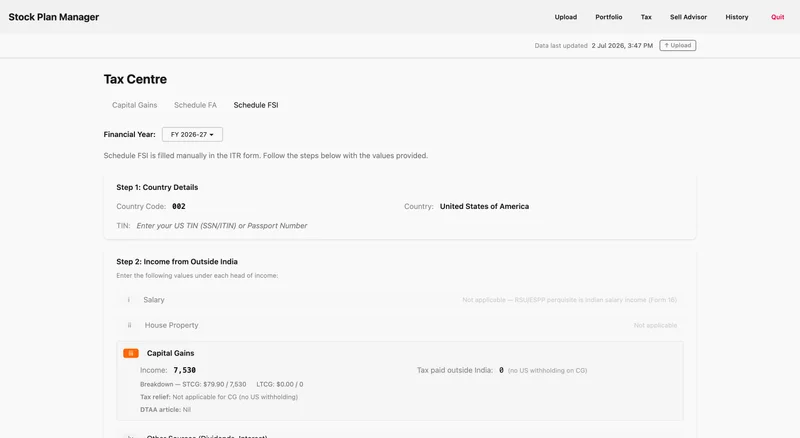The height and width of the screenshot is (438, 800).
Task: Click the Salary income row
Action: tap(400, 300)
